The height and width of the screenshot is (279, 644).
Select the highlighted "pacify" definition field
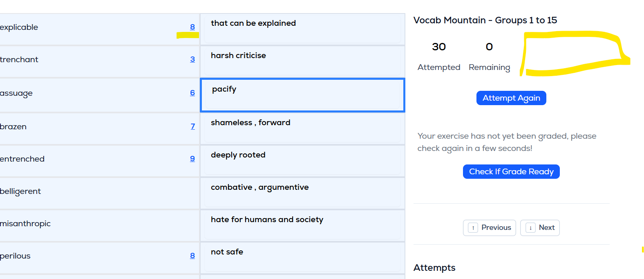302,95
